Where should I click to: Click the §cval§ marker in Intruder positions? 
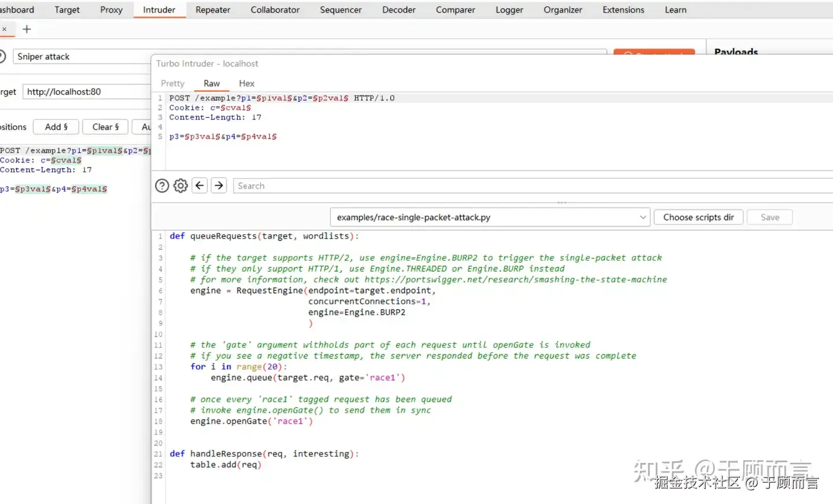point(66,160)
